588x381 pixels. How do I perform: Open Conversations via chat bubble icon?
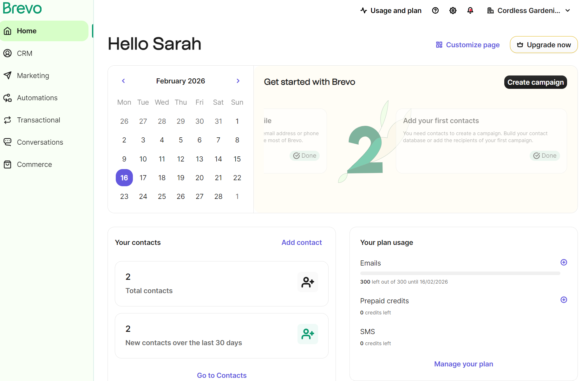[x=8, y=142]
